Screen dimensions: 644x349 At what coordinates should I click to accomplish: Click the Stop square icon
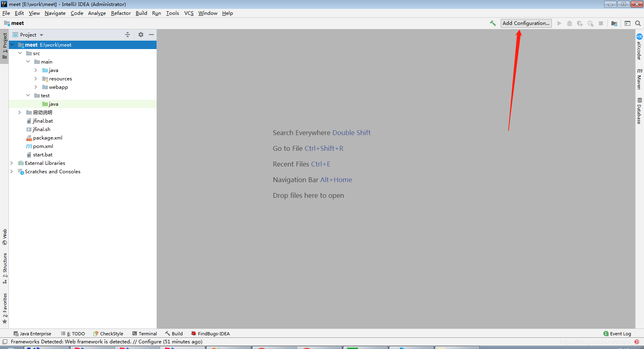point(601,23)
